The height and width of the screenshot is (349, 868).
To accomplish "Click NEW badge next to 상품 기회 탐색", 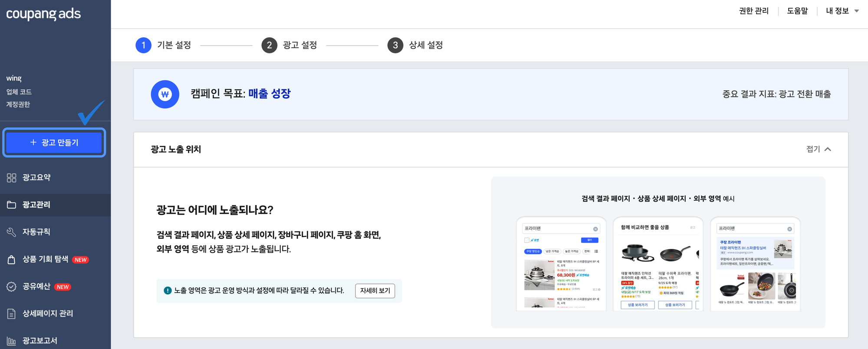I will pyautogui.click(x=80, y=260).
